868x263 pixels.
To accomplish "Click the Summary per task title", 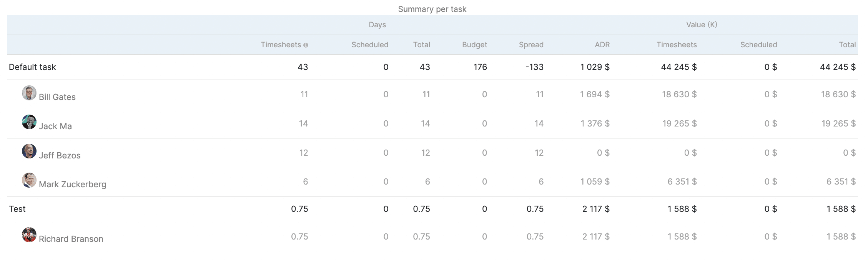I will click(x=432, y=9).
